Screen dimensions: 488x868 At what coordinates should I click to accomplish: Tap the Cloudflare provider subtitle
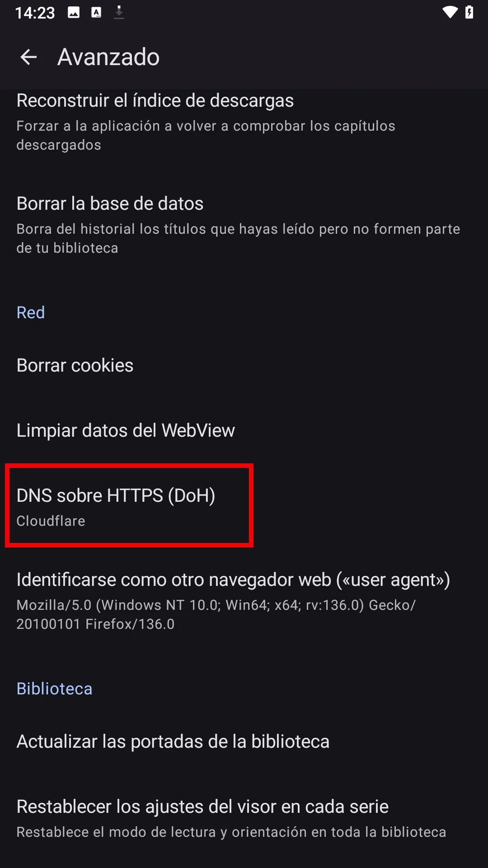click(51, 521)
